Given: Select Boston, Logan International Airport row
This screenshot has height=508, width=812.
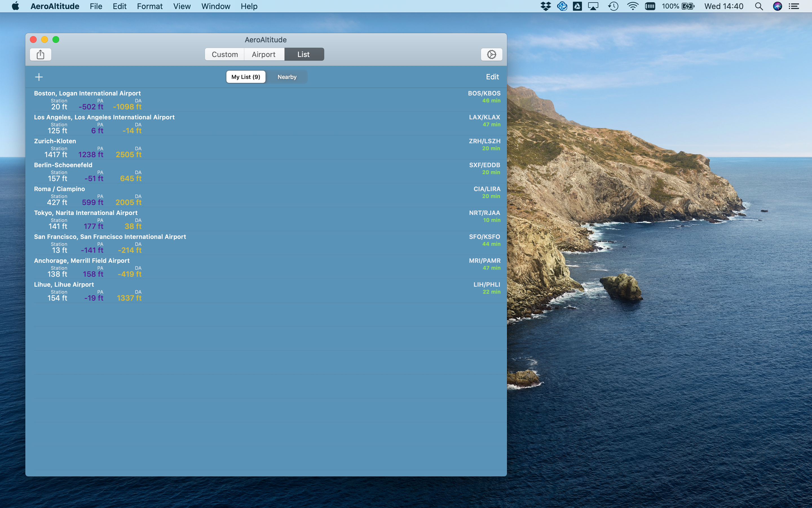Looking at the screenshot, I should tap(266, 100).
